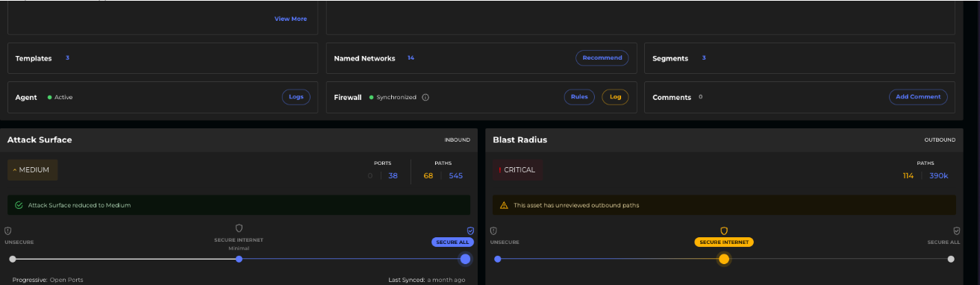This screenshot has height=285, width=980.
Task: Open the View More link
Action: pyautogui.click(x=290, y=19)
